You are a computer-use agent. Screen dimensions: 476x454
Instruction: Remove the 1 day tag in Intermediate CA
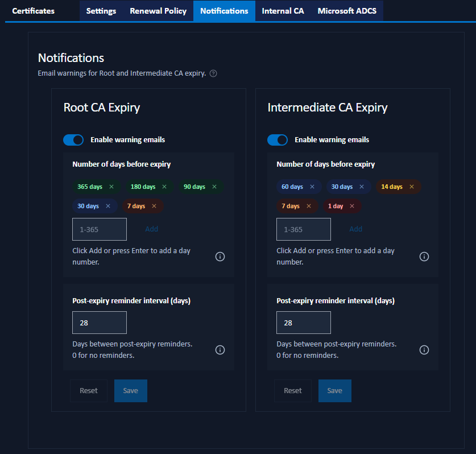[352, 206]
